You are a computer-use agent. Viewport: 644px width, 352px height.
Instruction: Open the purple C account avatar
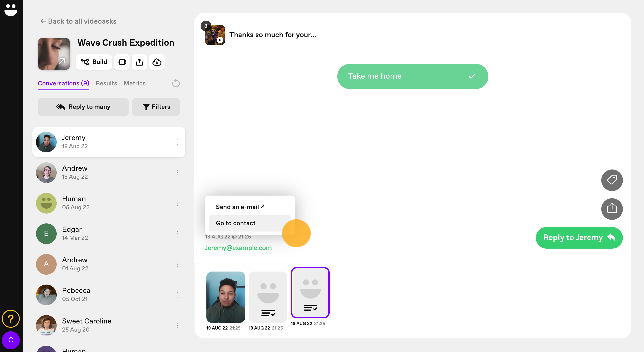(x=11, y=340)
